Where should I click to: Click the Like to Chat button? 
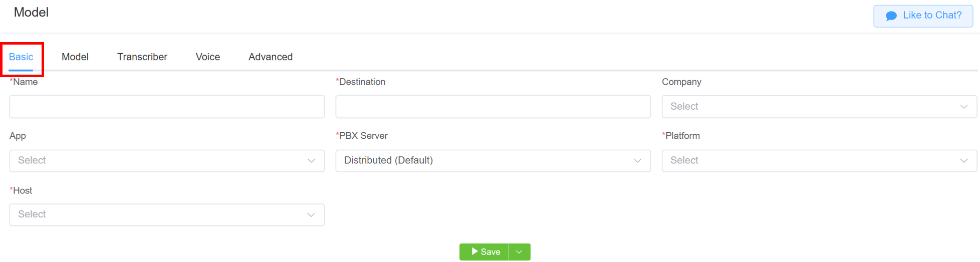tap(923, 16)
